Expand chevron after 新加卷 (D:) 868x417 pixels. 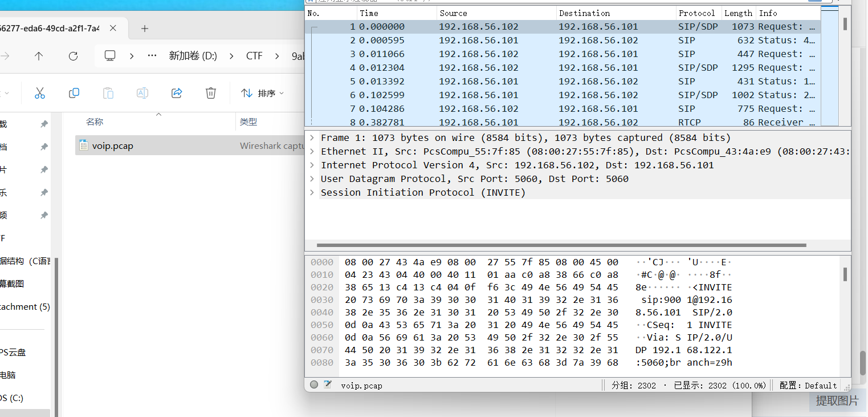(231, 56)
